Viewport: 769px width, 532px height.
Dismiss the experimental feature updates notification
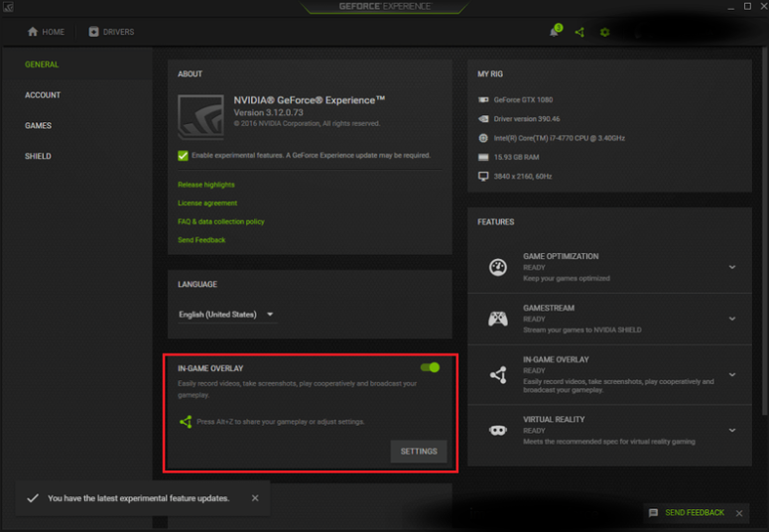coord(255,497)
